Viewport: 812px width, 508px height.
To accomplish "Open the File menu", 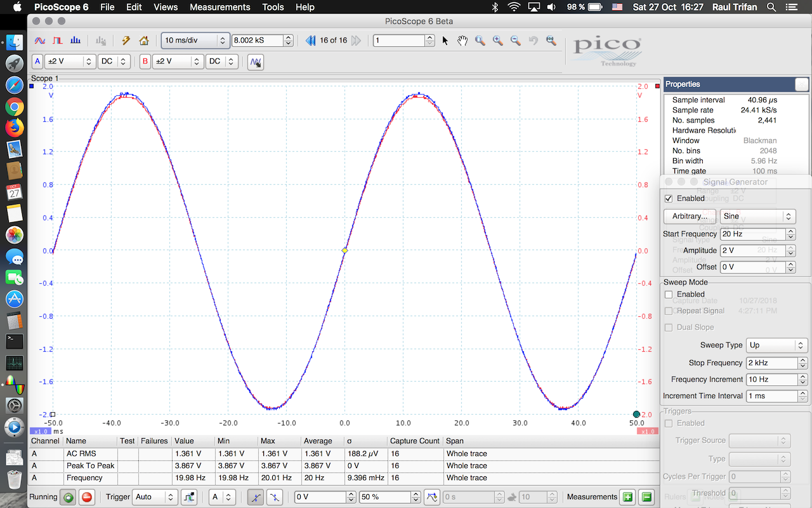I will pyautogui.click(x=107, y=7).
